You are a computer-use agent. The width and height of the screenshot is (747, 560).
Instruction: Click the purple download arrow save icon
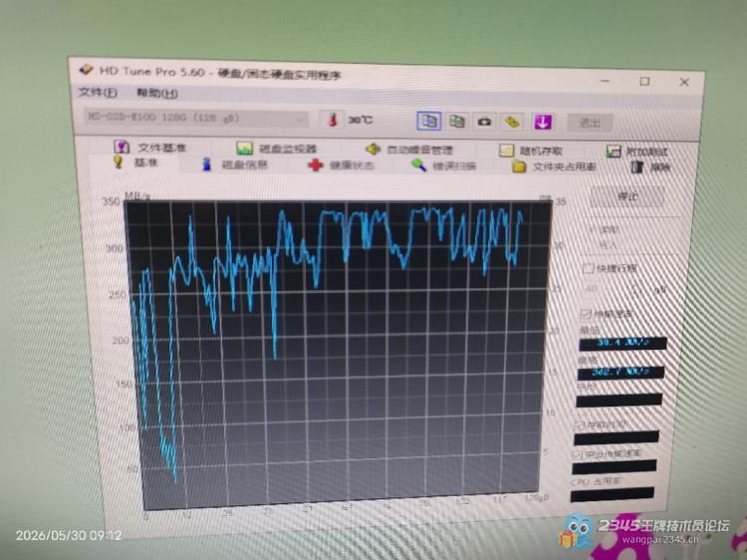[x=543, y=122]
